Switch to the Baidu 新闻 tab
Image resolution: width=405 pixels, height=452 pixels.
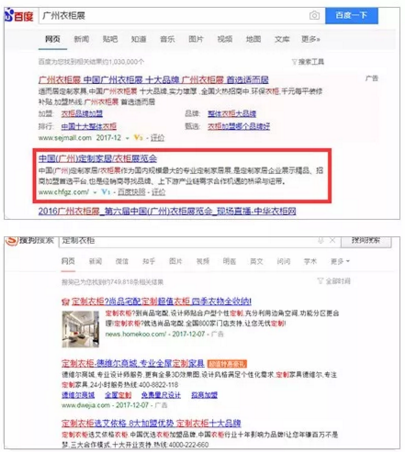[81, 39]
